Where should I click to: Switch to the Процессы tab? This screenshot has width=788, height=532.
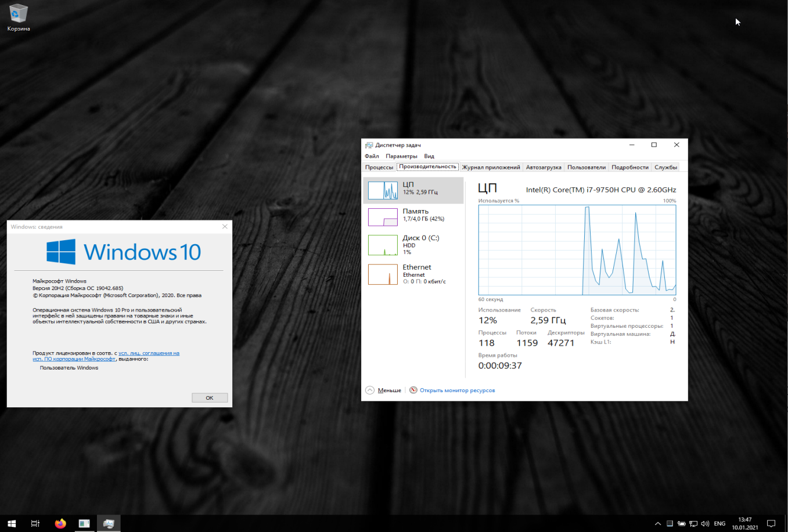(379, 167)
